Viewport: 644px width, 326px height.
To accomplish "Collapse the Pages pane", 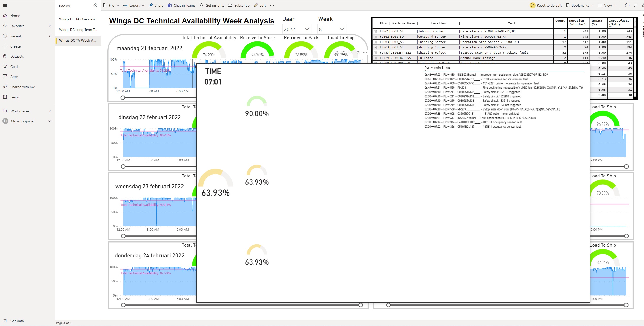I will point(95,5).
